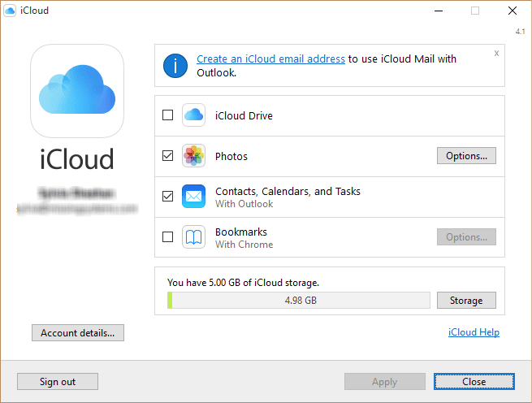The height and width of the screenshot is (403, 532).
Task: Click the "iCloud Drive" label
Action: [x=244, y=115]
